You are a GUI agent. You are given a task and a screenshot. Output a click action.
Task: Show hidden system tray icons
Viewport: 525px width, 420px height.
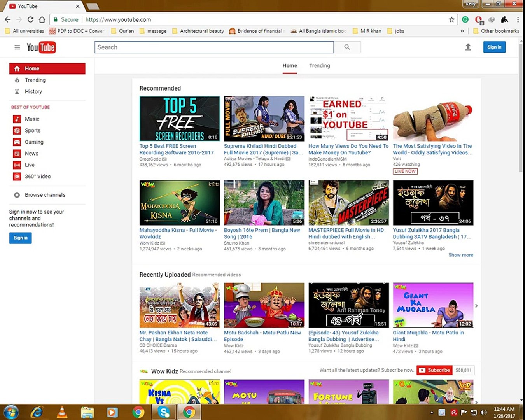point(432,412)
